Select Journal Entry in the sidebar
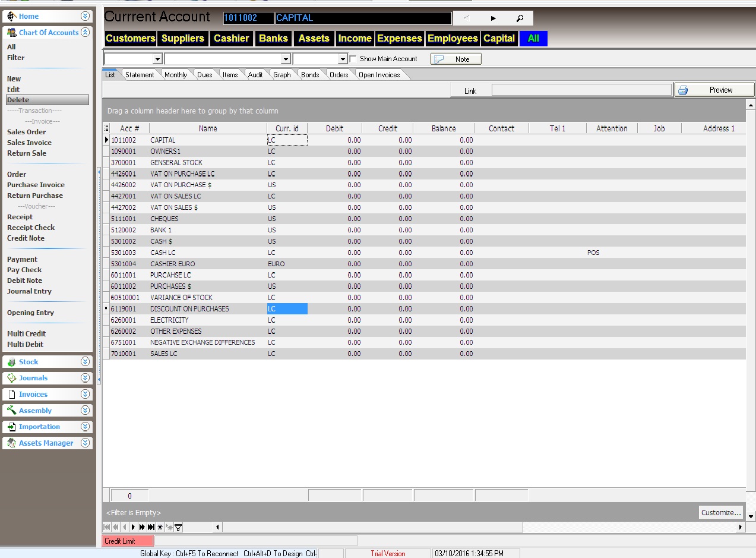 coord(29,291)
